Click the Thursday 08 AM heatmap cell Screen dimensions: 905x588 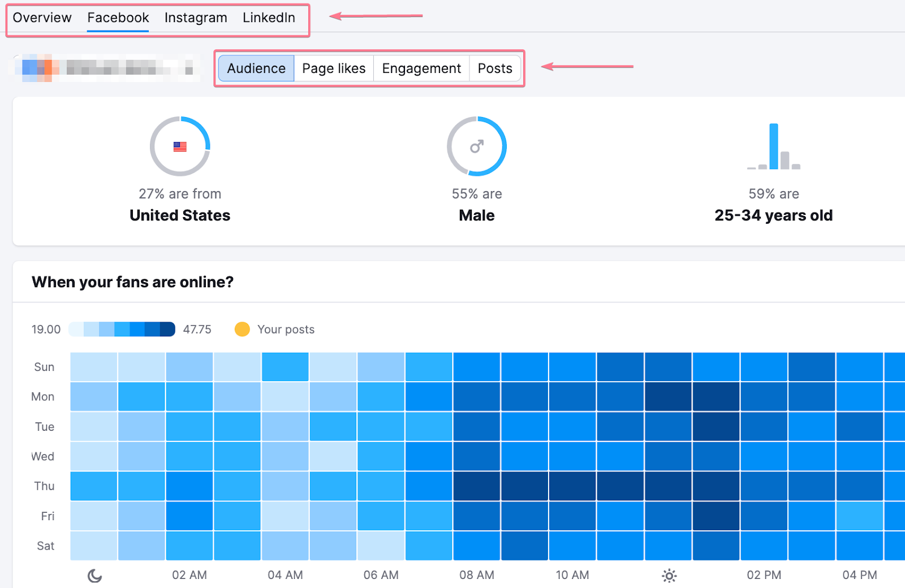(x=477, y=486)
